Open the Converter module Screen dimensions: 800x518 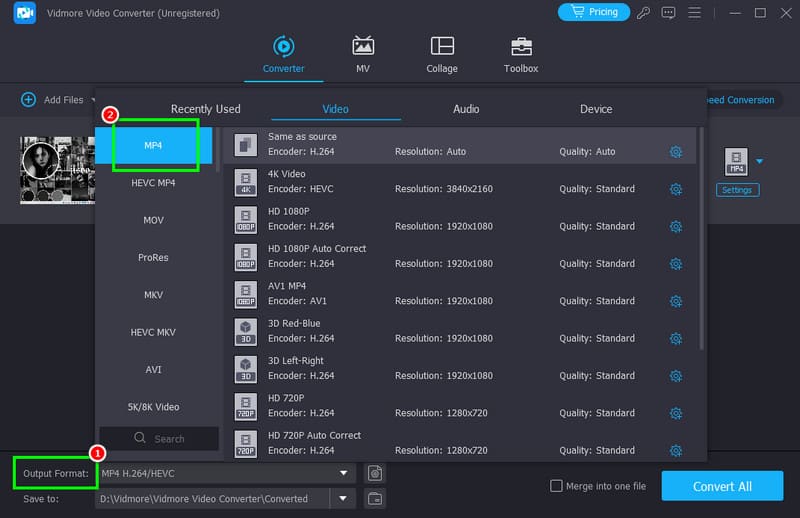point(283,55)
